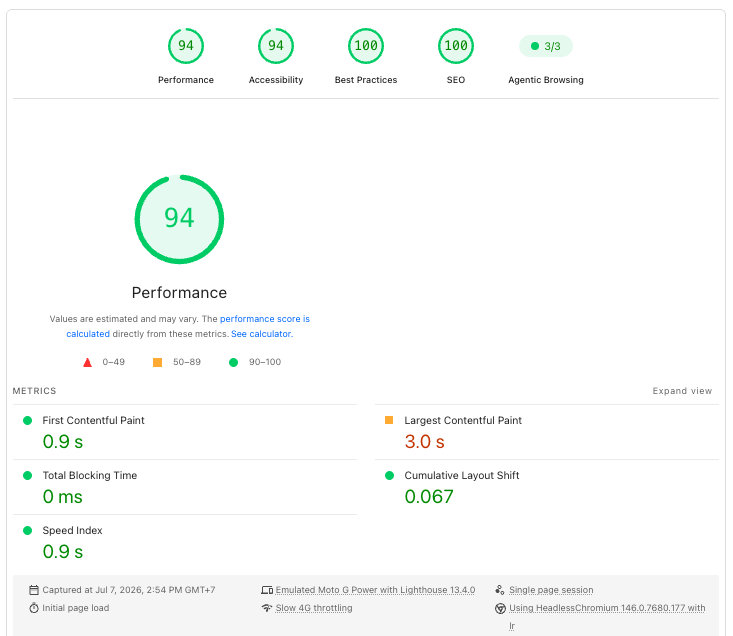Viewport: 733px width, 636px height.
Task: Click the red triangle 0–49 legend icon
Action: (87, 362)
